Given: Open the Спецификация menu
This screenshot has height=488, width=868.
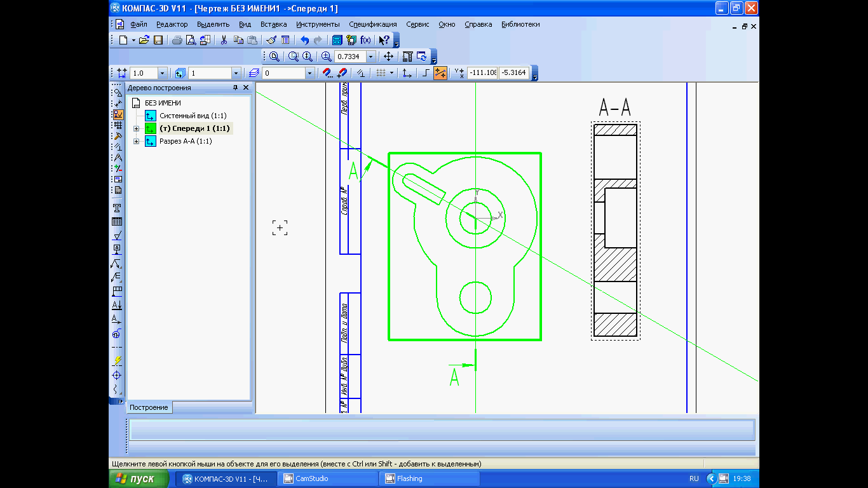Looking at the screenshot, I should click(x=372, y=24).
